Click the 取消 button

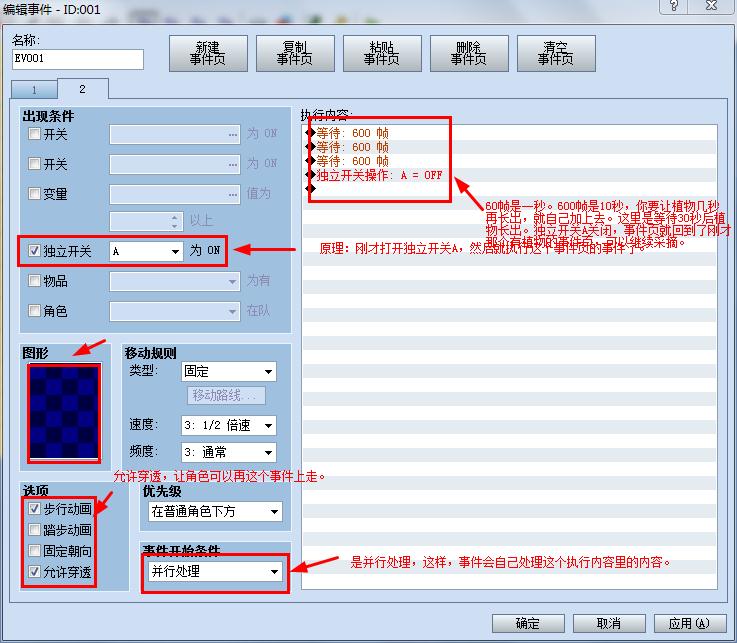tap(609, 624)
